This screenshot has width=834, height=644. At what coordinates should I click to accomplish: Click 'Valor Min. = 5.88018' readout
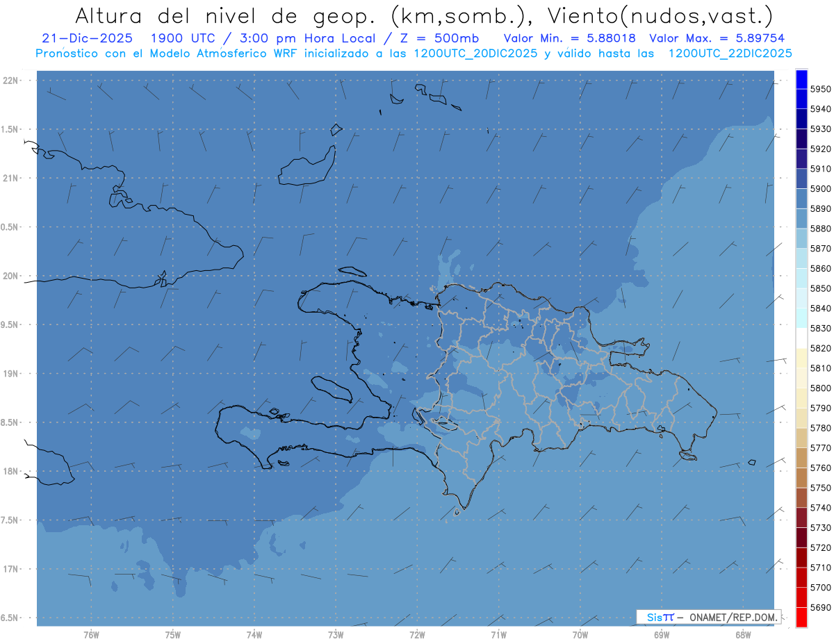point(570,38)
